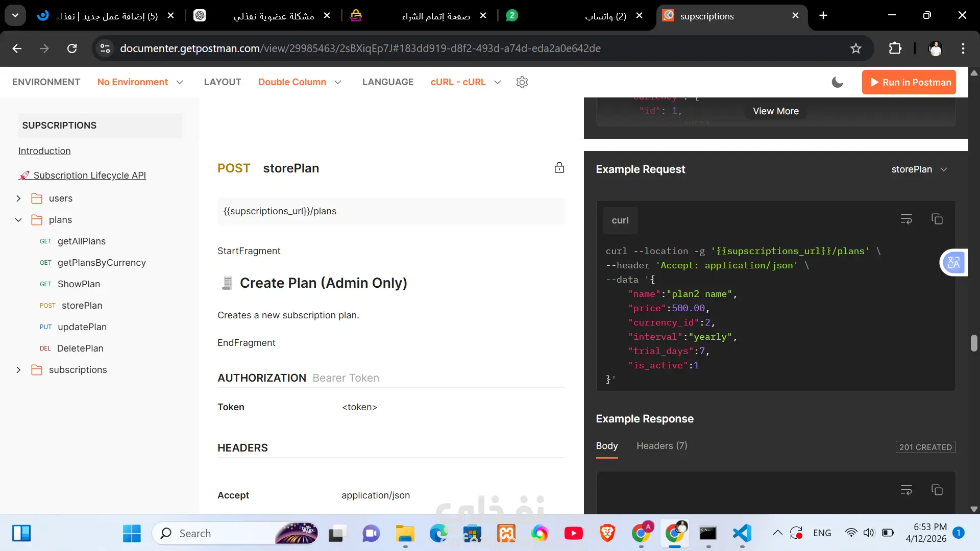The width and height of the screenshot is (980, 551).
Task: Toggle word wrap on curl request snippet
Action: tap(906, 219)
